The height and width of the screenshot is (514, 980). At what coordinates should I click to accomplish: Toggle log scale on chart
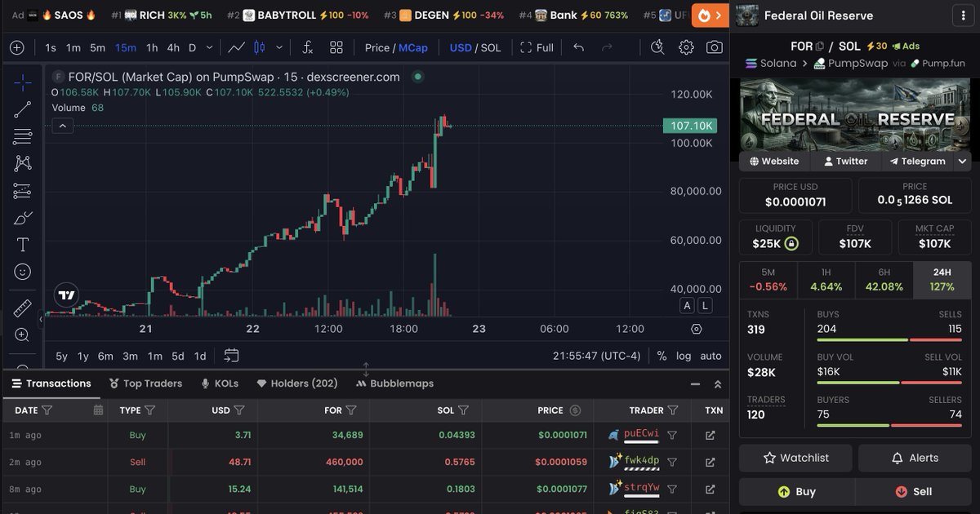[x=684, y=356]
